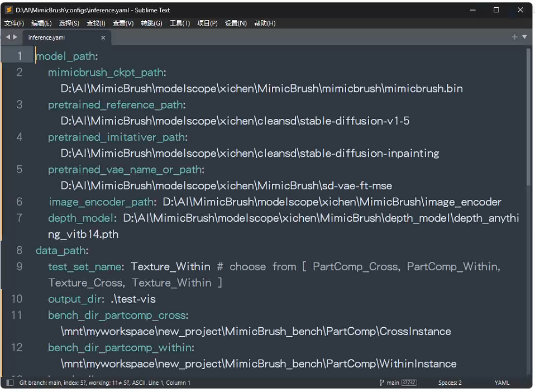
Task: Click the stable-diffusion-v1-5 path value
Action: (235, 121)
